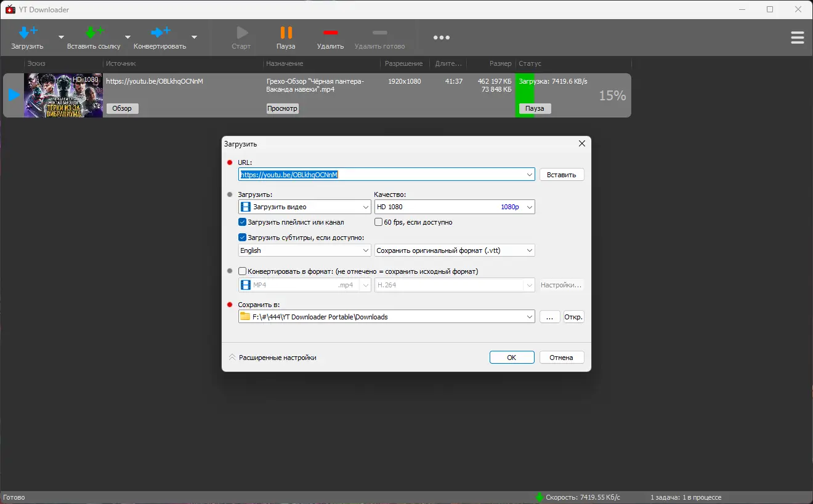Click the Обзор button on the download row

point(123,108)
